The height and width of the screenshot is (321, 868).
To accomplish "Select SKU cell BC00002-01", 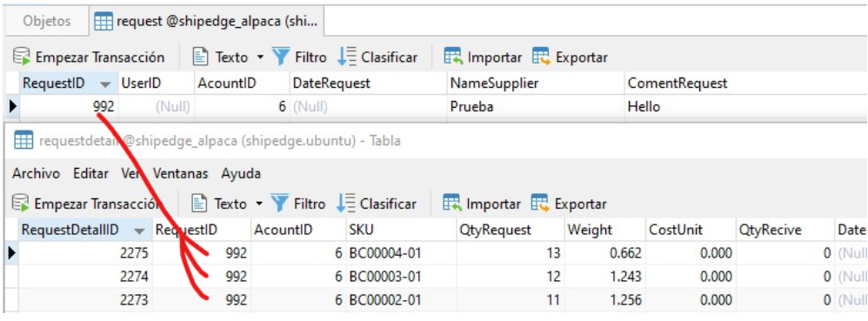I will point(401,300).
